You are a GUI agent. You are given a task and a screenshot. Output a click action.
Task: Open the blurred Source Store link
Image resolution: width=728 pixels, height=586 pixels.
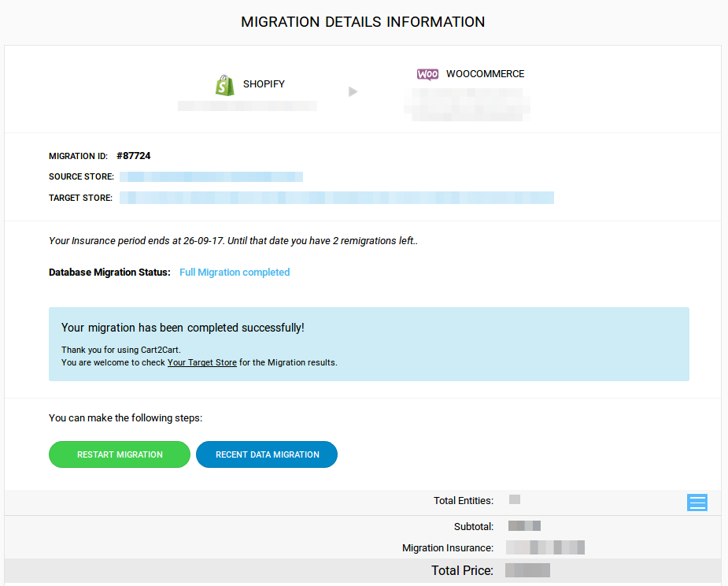pos(211,176)
